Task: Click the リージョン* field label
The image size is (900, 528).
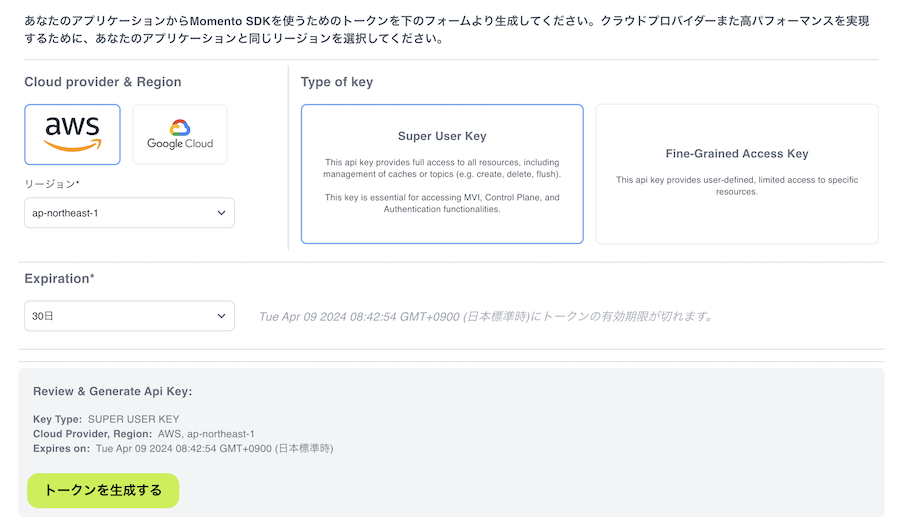Action: point(52,184)
